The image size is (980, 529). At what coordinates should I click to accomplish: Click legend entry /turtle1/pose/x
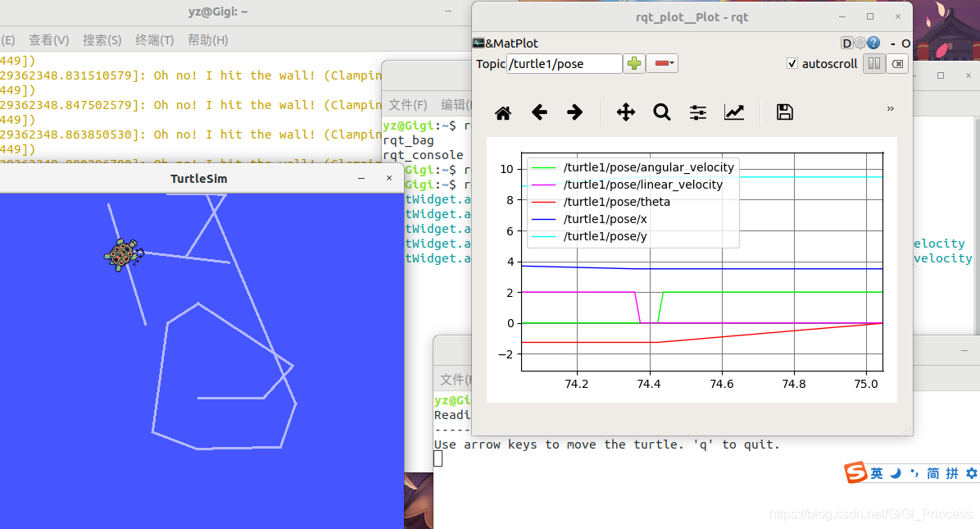605,219
